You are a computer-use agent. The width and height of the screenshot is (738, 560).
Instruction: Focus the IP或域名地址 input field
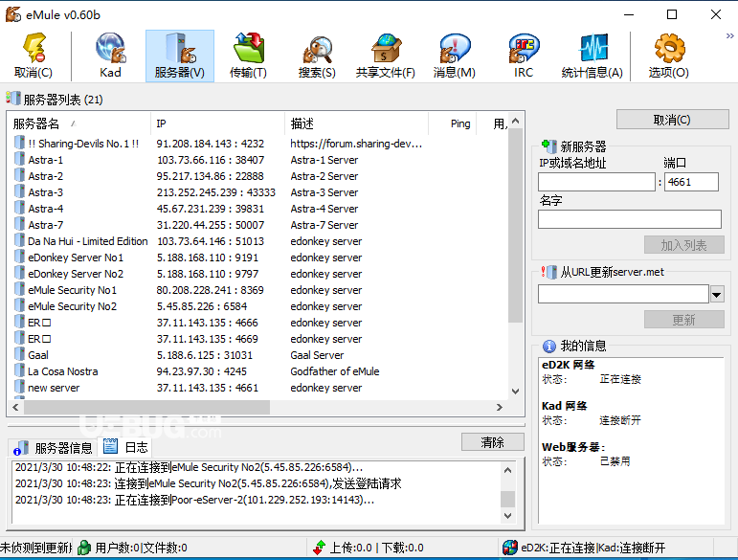tap(596, 182)
